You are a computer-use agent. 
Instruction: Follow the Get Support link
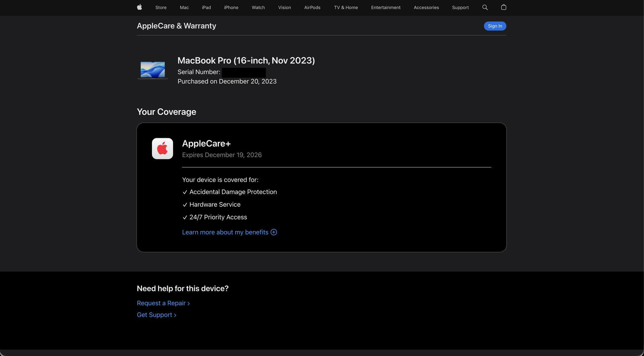157,315
